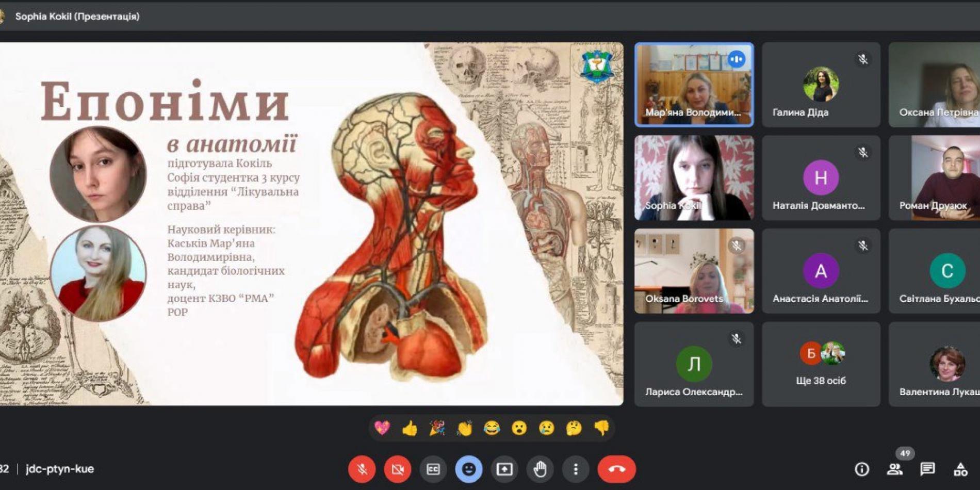
Task: Click the participant count badge 49
Action: (905, 453)
